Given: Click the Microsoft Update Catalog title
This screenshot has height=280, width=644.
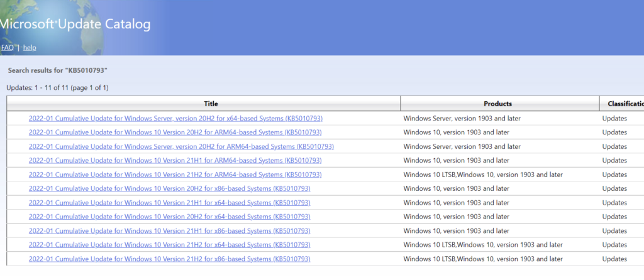Looking at the screenshot, I should 75,24.
